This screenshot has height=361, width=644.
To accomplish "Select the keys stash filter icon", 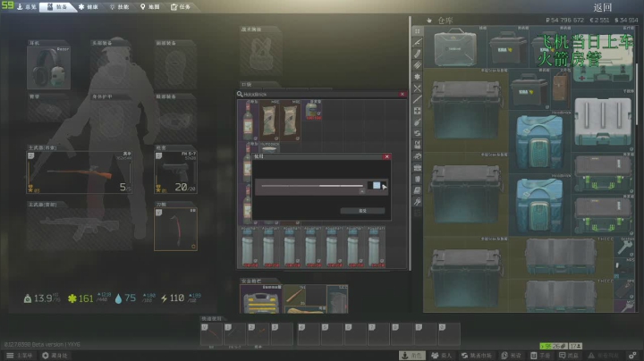I will click(418, 201).
